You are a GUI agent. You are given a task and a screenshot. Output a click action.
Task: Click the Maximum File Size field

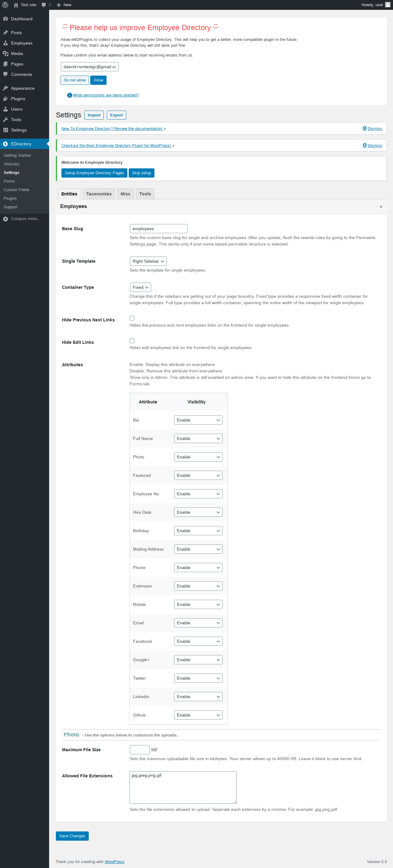tap(139, 750)
